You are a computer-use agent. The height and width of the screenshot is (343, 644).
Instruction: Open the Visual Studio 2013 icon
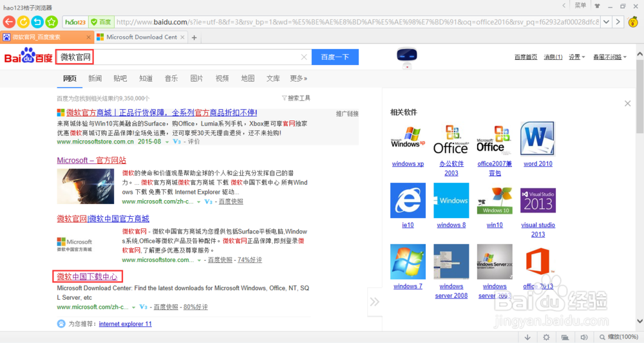tap(538, 200)
